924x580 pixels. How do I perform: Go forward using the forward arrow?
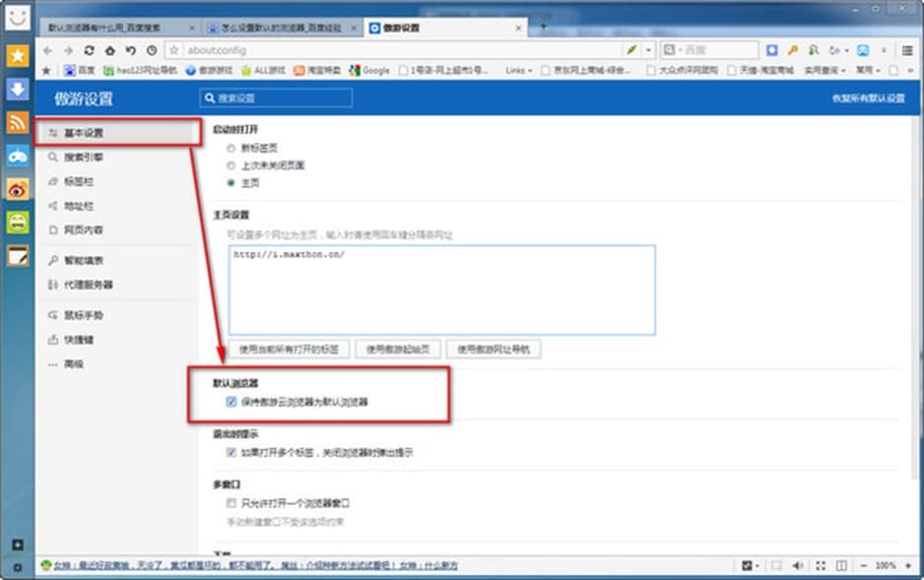point(68,50)
